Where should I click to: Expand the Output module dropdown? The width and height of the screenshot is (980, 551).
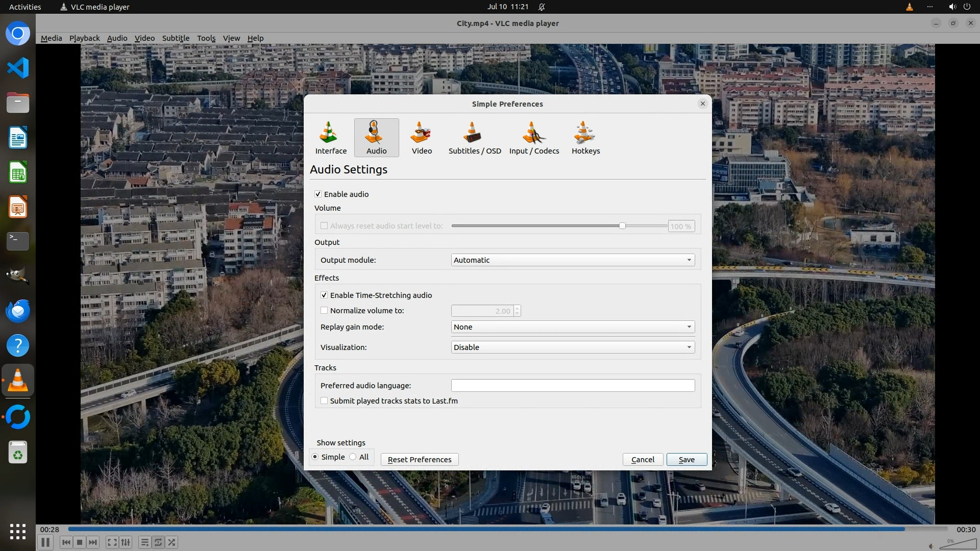click(x=573, y=260)
